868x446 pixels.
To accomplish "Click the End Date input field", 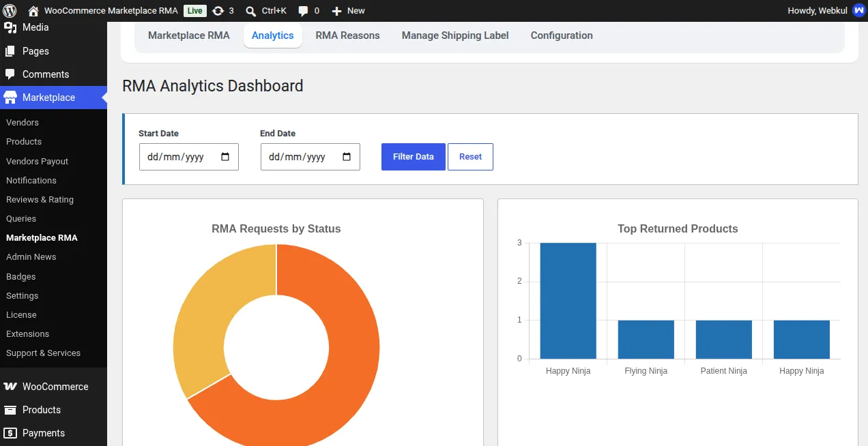I will pyautogui.click(x=310, y=157).
